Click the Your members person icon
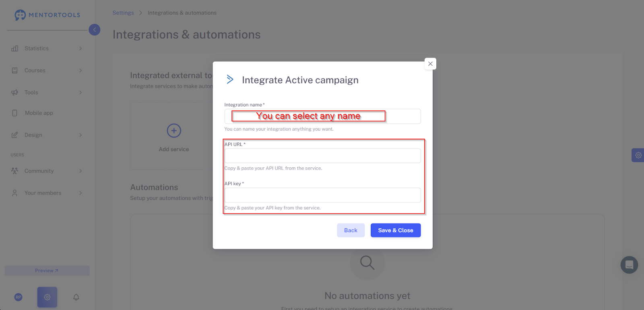The width and height of the screenshot is (644, 310). [x=15, y=193]
